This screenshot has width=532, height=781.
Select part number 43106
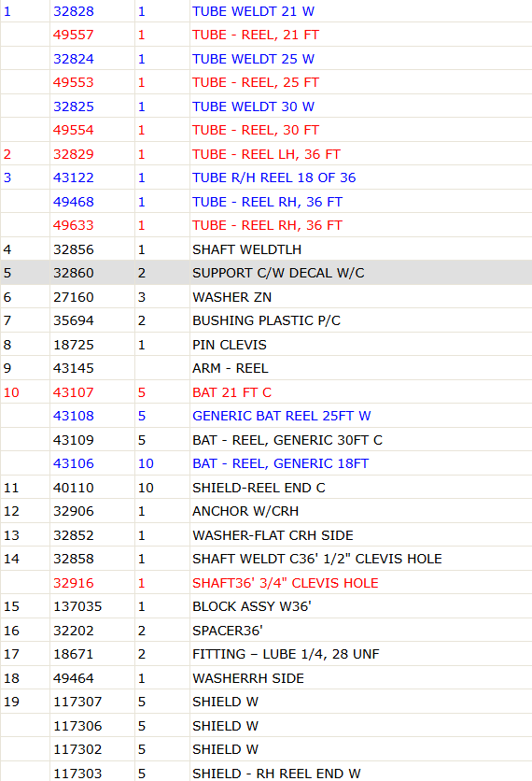click(x=73, y=463)
